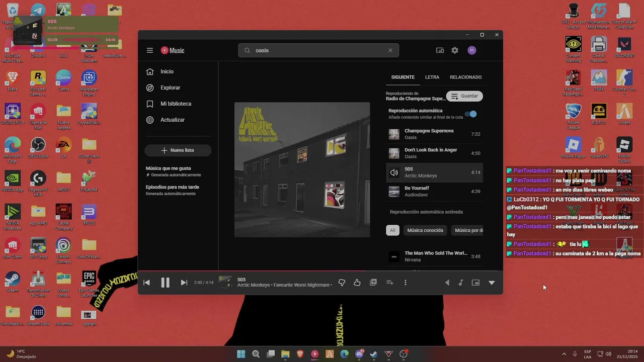
Task: Play Champagne Supernova from the queue
Action: (434, 134)
